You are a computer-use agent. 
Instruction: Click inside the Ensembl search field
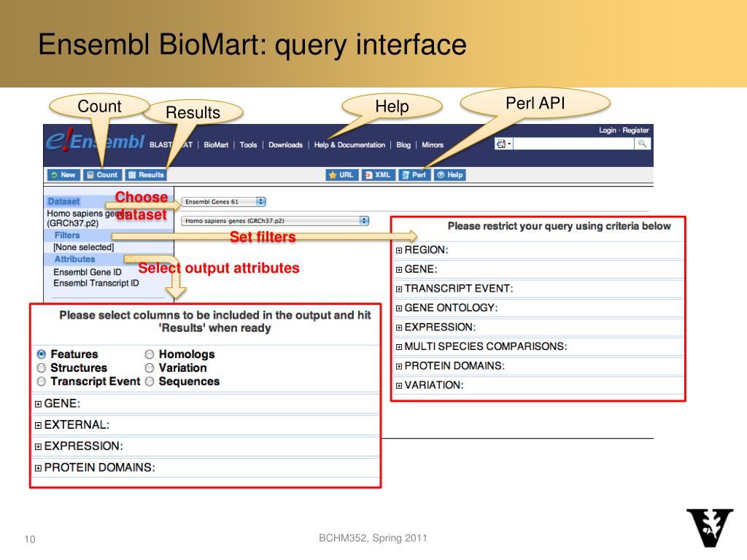click(x=573, y=144)
